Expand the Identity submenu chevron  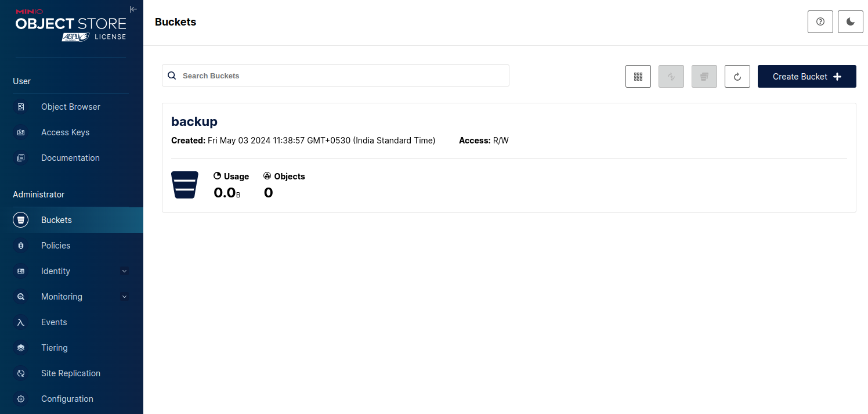[124, 271]
